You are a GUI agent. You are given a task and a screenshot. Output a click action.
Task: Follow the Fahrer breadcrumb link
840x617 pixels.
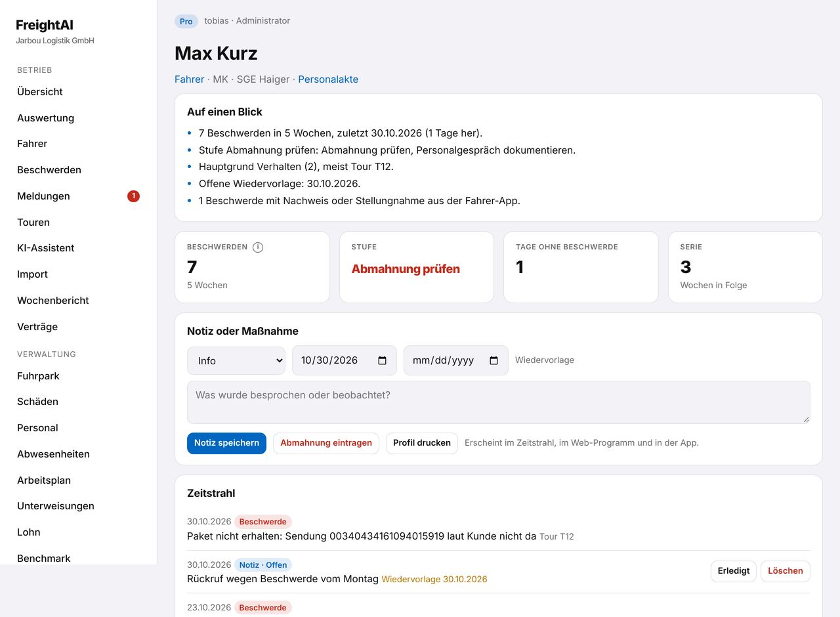tap(189, 79)
